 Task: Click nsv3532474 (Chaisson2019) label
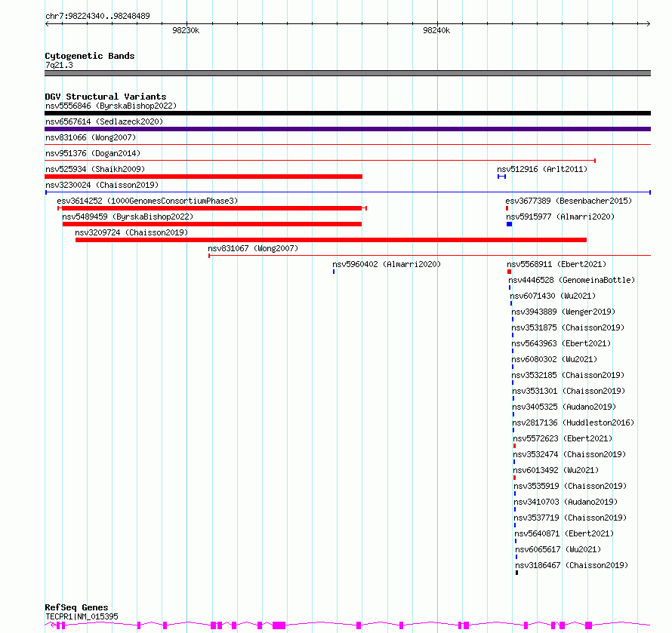(x=569, y=454)
